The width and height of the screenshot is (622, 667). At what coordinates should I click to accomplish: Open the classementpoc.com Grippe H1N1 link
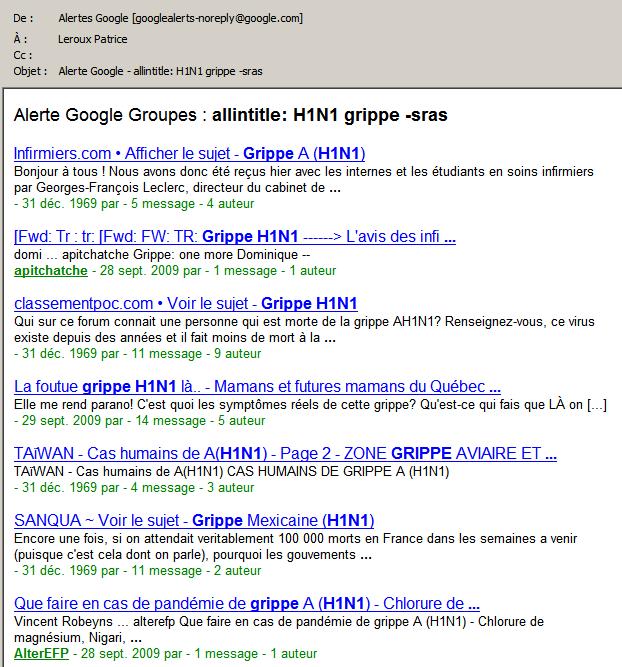click(185, 303)
